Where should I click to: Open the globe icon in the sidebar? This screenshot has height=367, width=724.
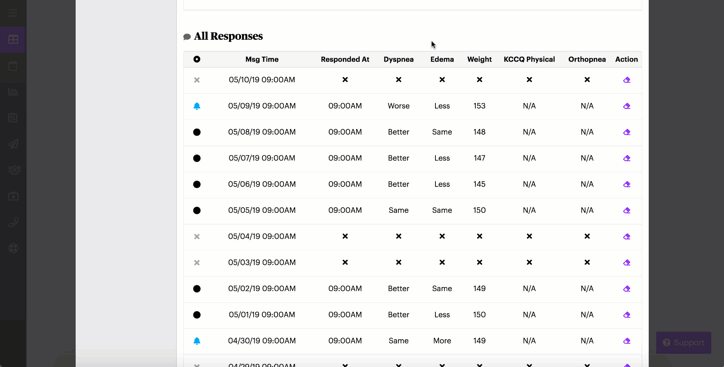(x=13, y=248)
